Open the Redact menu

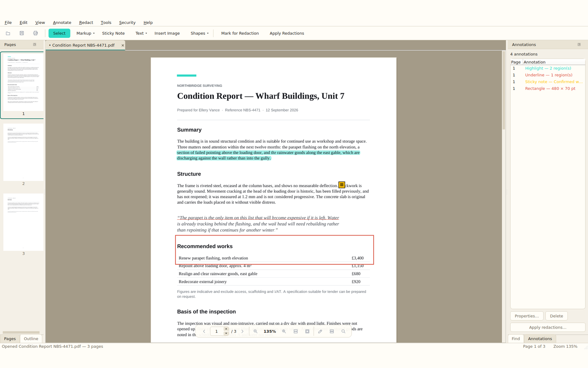(86, 22)
